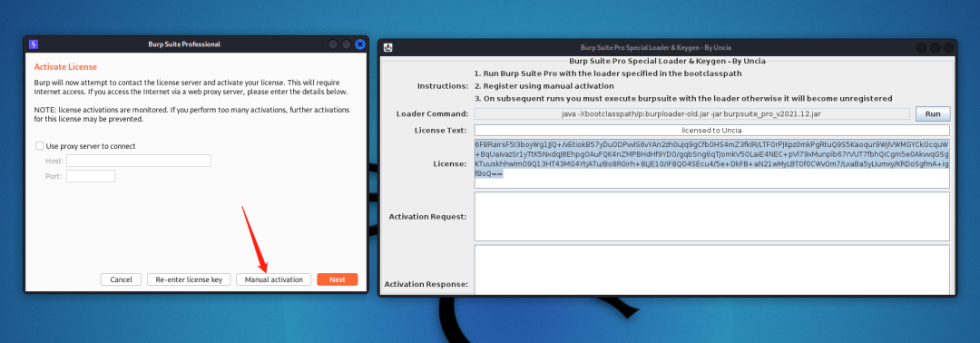Click the Java icon in keygen title bar

[387, 47]
